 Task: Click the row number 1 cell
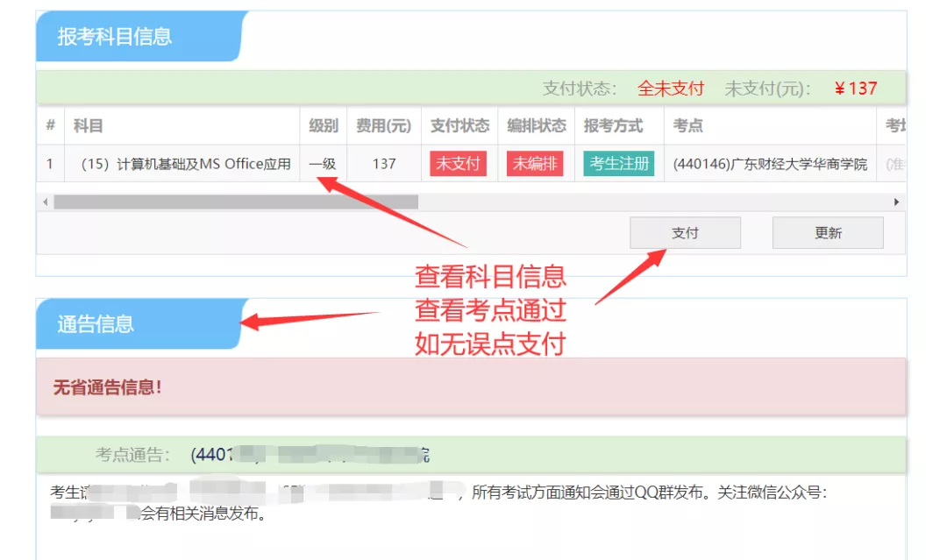(x=49, y=164)
